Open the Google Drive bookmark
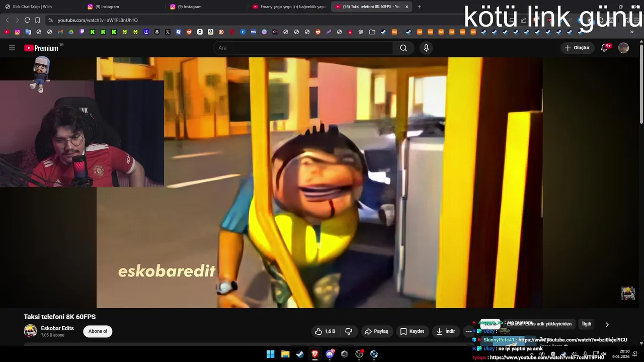 (x=71, y=32)
